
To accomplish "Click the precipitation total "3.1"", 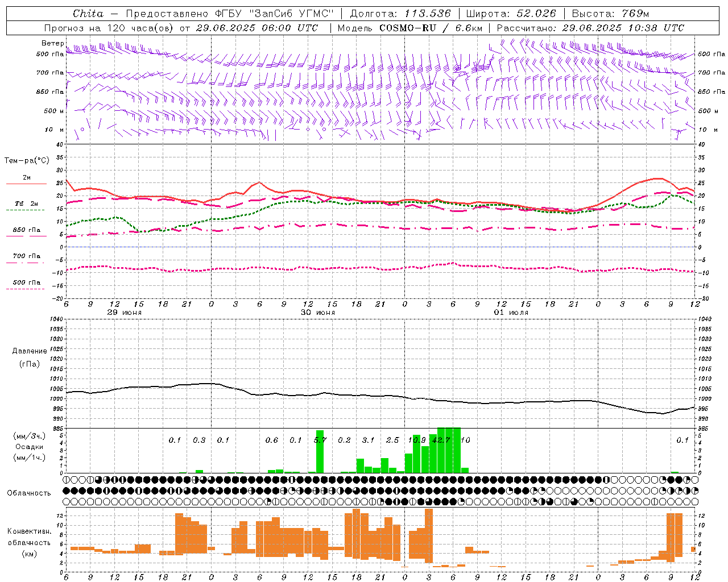I will (369, 440).
